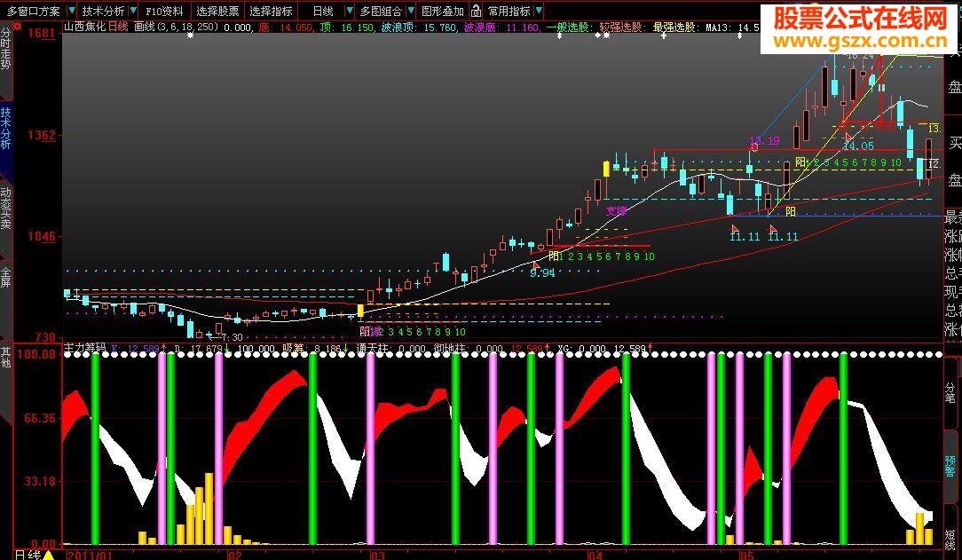Click the 山西焦化 stock name

(x=84, y=27)
